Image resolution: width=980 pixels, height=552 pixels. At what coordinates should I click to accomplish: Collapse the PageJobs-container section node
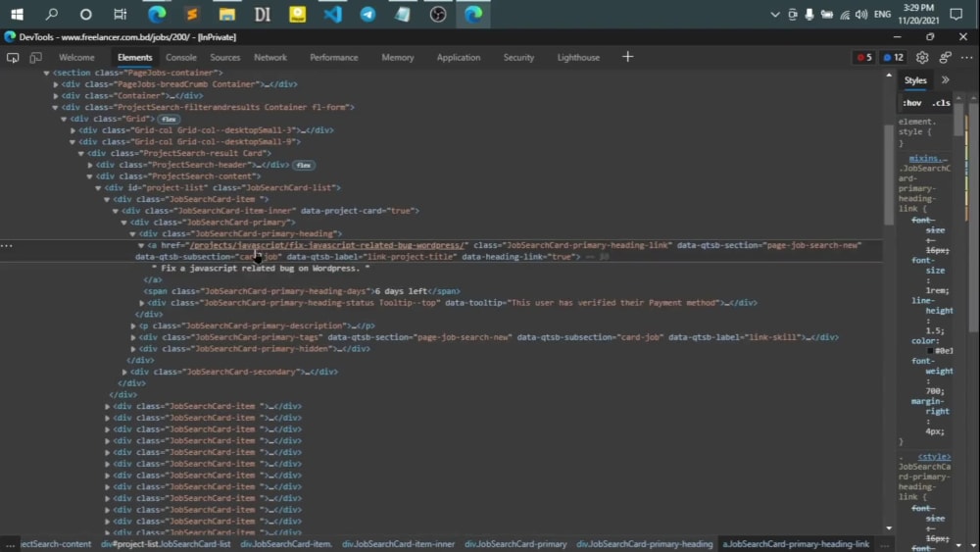(46, 74)
